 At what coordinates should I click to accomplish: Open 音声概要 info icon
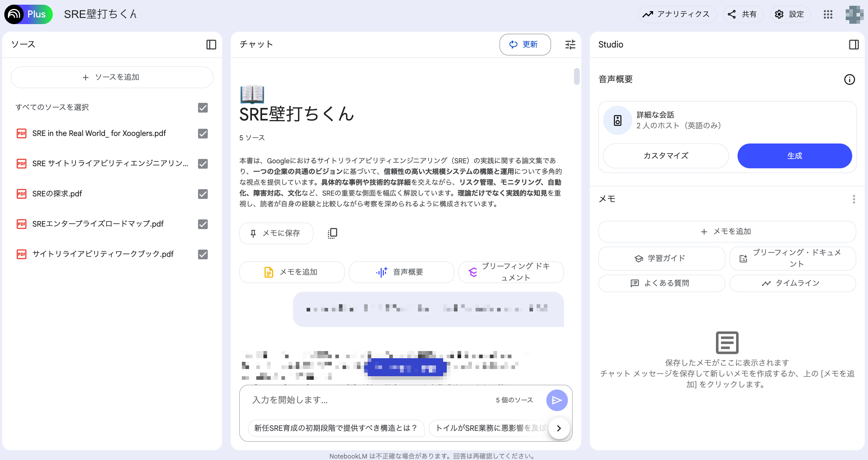[x=849, y=79]
